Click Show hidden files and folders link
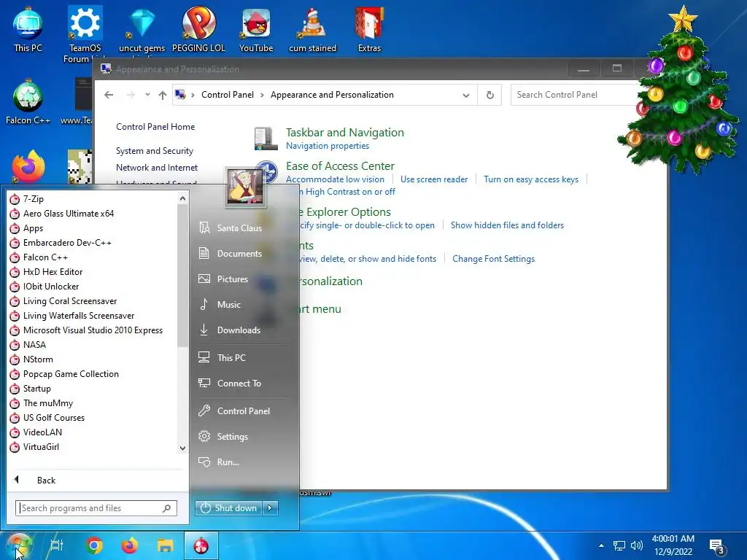Screen dimensions: 747x560 point(508,225)
